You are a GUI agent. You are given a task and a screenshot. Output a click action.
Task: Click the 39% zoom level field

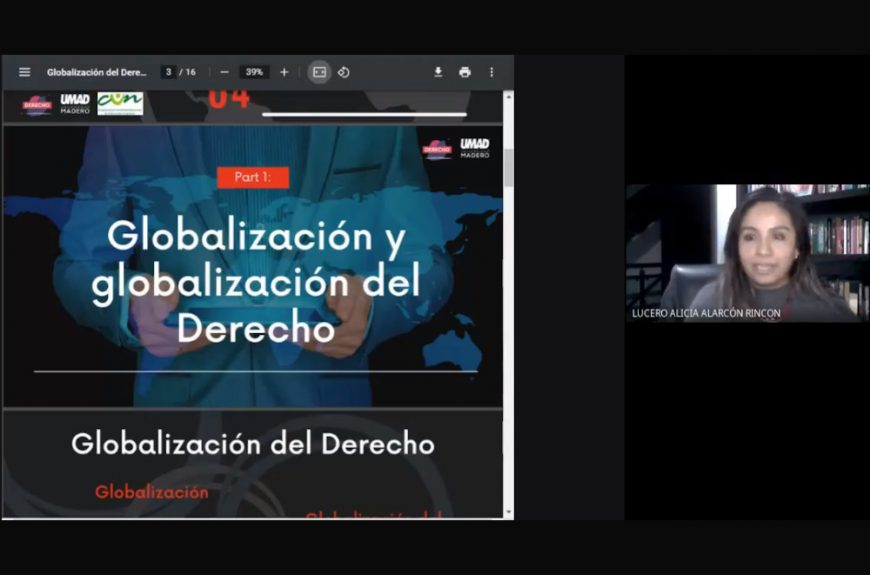[x=254, y=72]
